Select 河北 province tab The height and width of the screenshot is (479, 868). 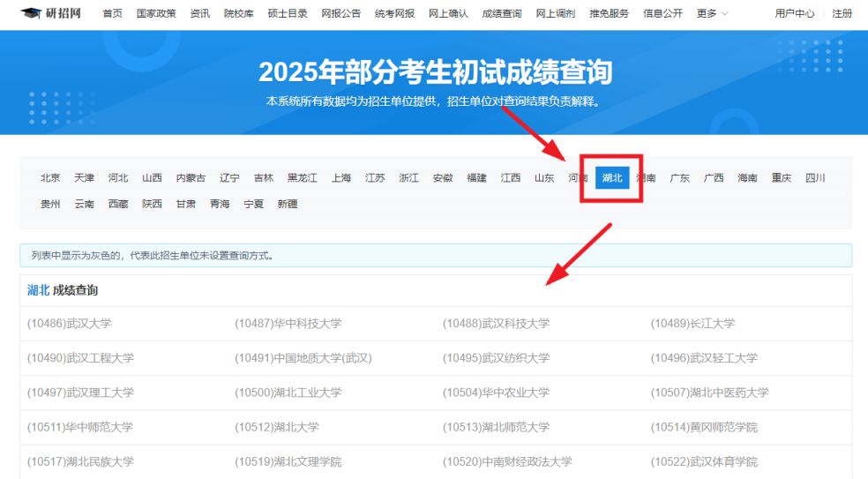point(118,178)
